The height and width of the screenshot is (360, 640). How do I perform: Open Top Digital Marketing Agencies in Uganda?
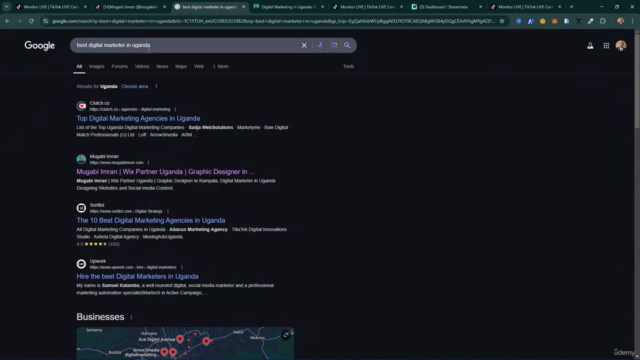[x=138, y=118]
